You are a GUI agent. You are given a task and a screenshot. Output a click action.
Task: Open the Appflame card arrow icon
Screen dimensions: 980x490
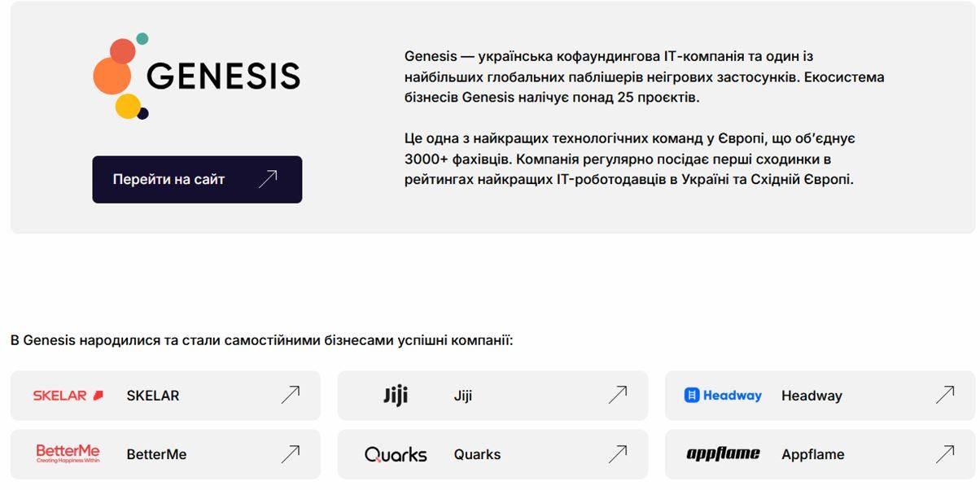point(945,454)
